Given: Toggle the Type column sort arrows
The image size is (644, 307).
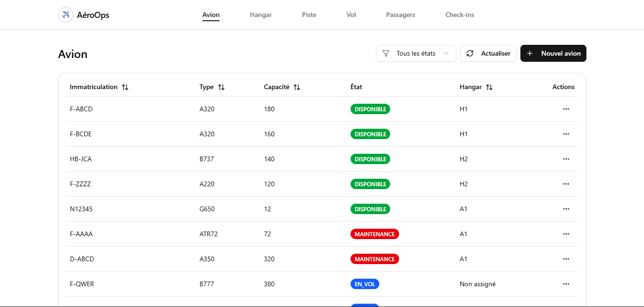Looking at the screenshot, I should click(221, 87).
